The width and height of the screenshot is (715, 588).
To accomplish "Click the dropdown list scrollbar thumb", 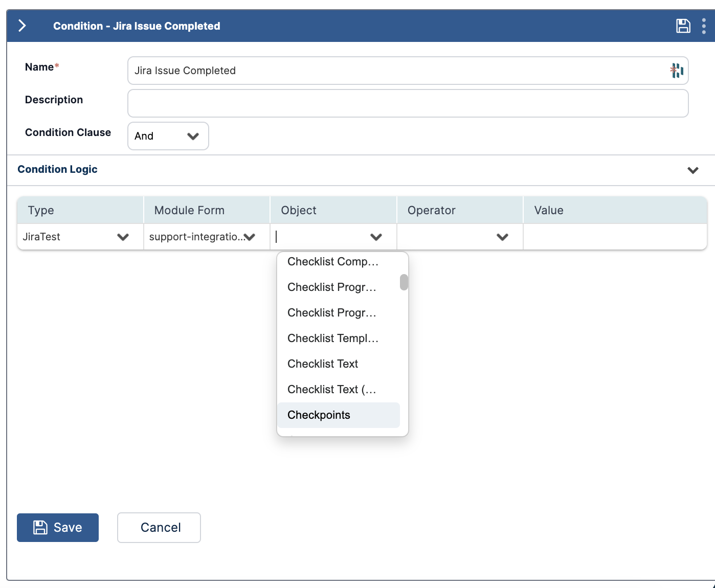I will click(x=404, y=282).
